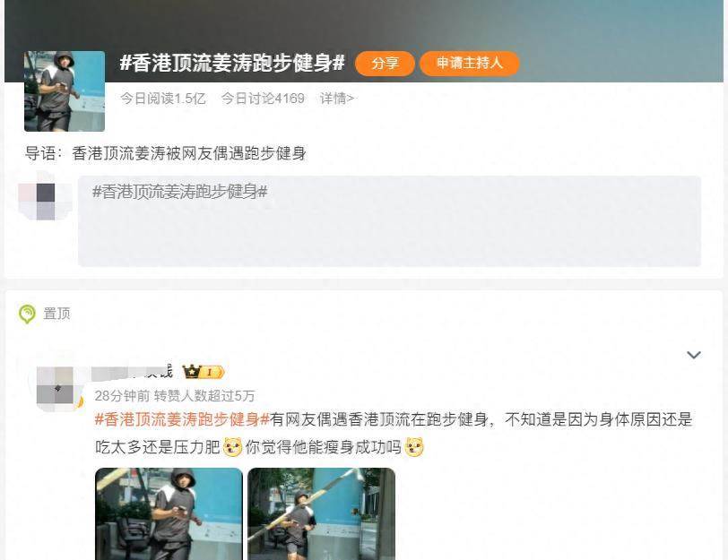Click the green 置顶 pin icon

[27, 314]
